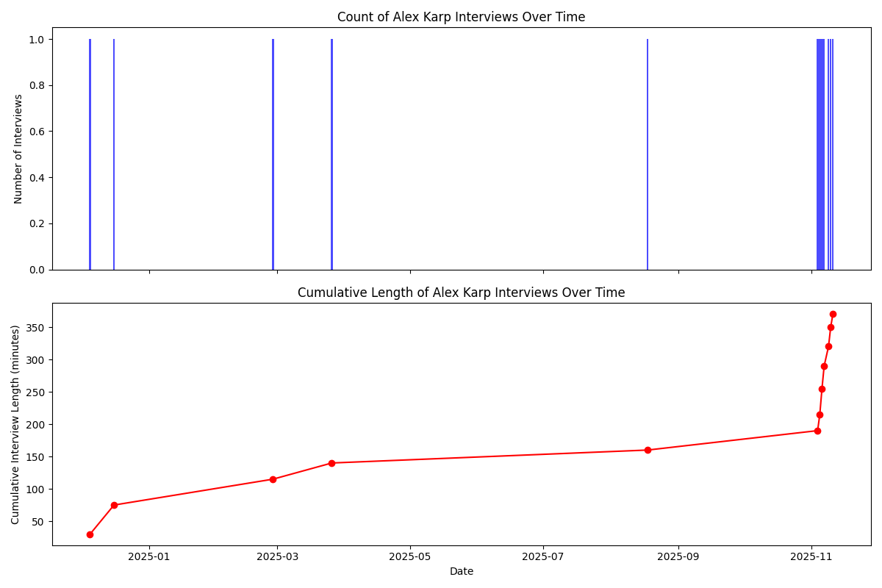Click the 1.0 tick label on top chart

37,39
